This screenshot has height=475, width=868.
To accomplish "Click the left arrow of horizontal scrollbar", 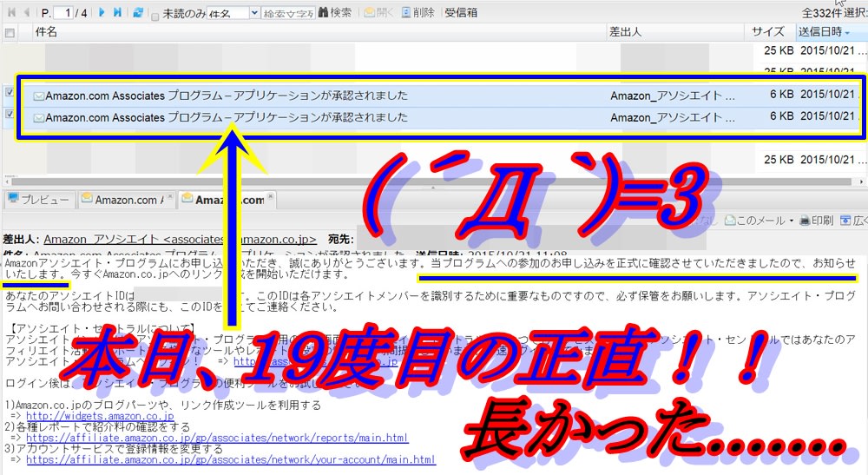I will 7,181.
